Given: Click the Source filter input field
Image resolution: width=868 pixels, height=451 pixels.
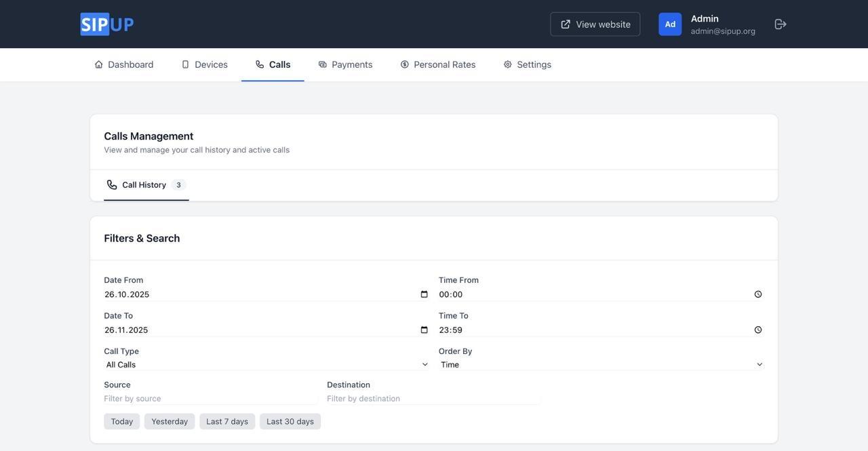Looking at the screenshot, I should click(210, 399).
